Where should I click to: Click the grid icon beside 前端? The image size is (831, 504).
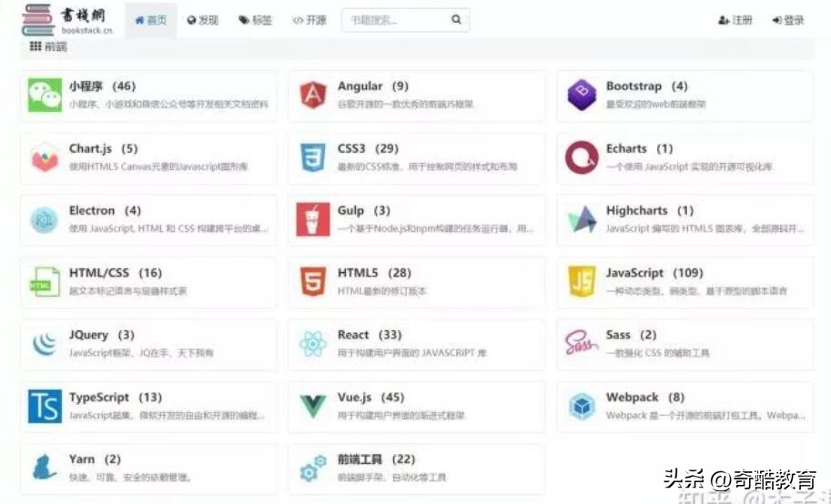[x=35, y=46]
